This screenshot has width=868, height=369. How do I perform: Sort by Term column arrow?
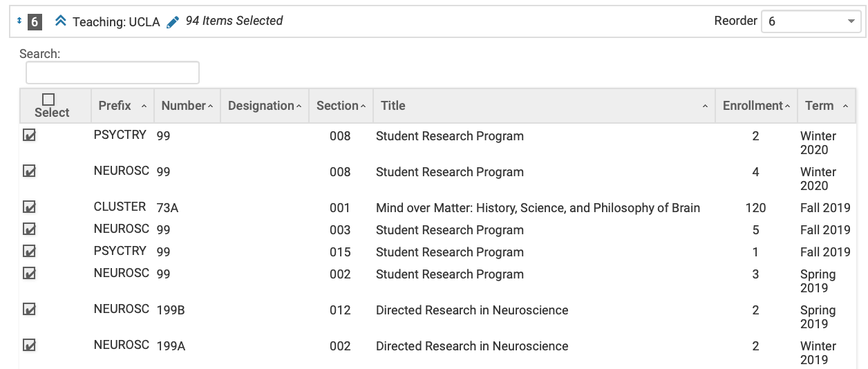(x=845, y=106)
